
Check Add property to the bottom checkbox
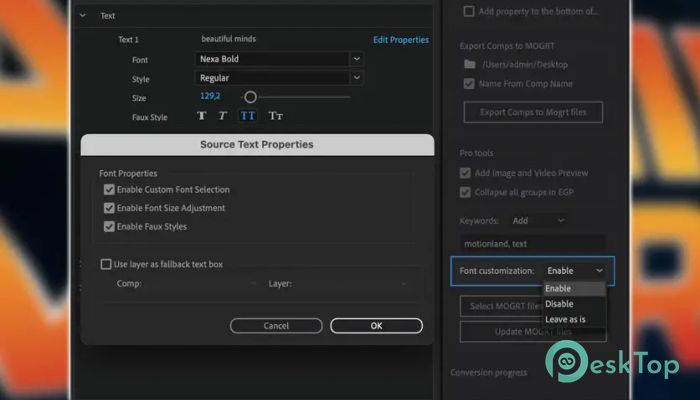pos(469,11)
